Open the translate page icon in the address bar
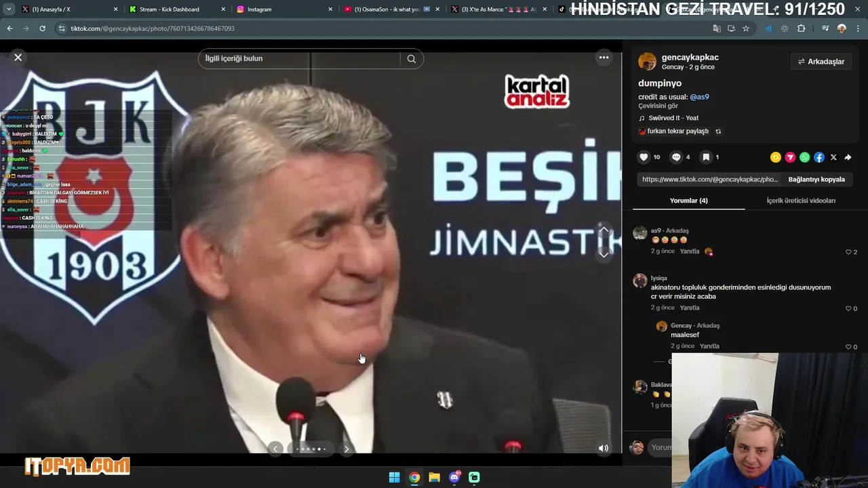 (x=717, y=28)
